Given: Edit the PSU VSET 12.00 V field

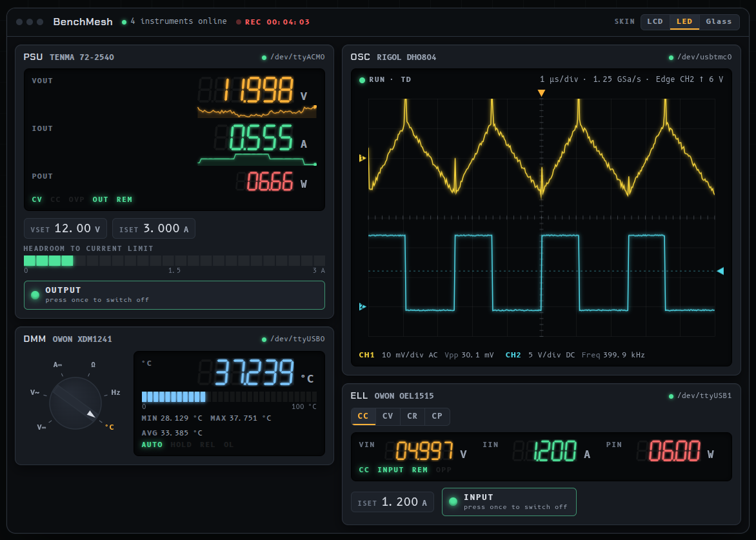Looking at the screenshot, I should coord(65,228).
